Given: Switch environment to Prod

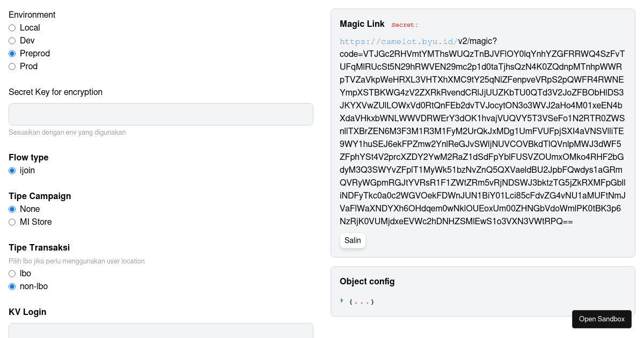Looking at the screenshot, I should coord(12,67).
